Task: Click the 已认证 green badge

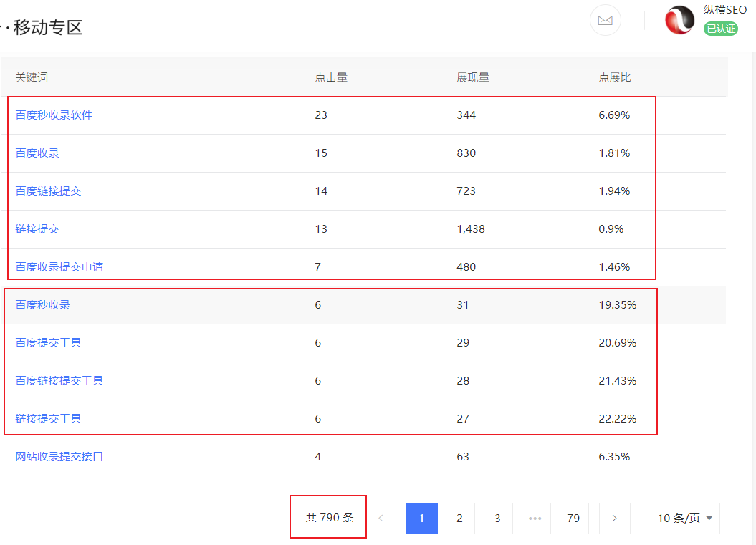Action: 720,29
